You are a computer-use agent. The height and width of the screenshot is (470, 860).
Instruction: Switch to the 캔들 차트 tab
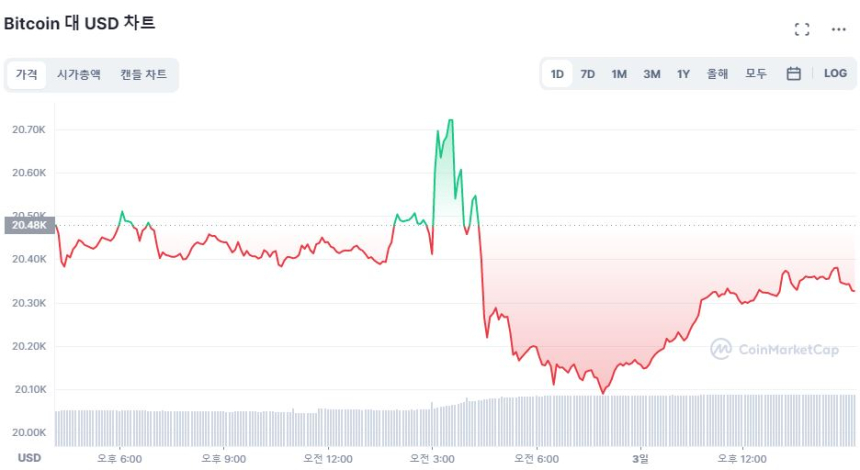coord(143,74)
